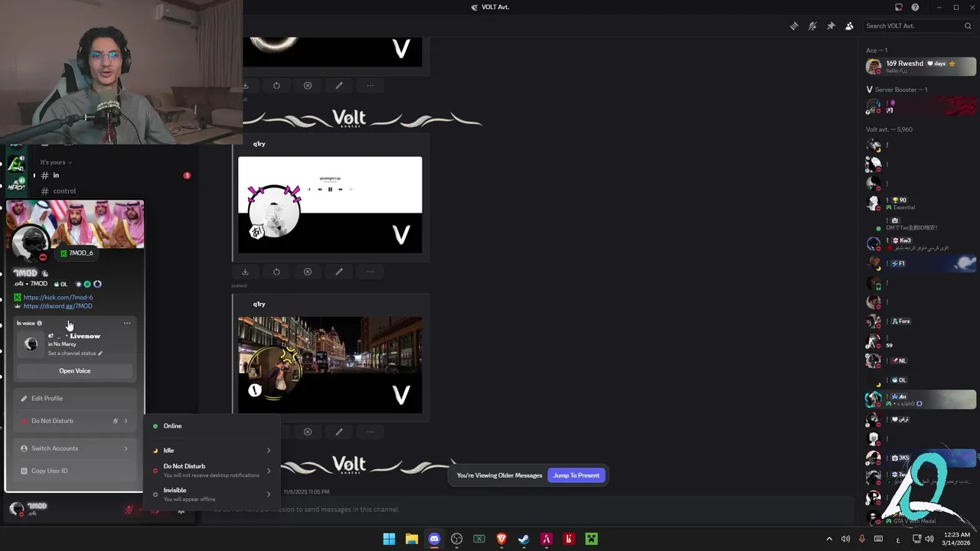Viewport: 980px width, 551px height.
Task: Select Copy User ID in the profile popup
Action: point(75,471)
